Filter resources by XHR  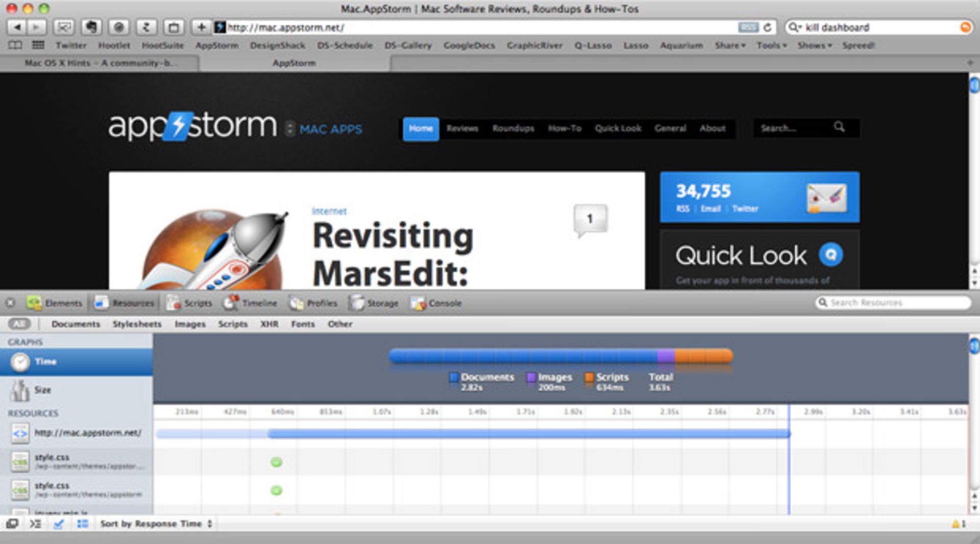point(269,324)
